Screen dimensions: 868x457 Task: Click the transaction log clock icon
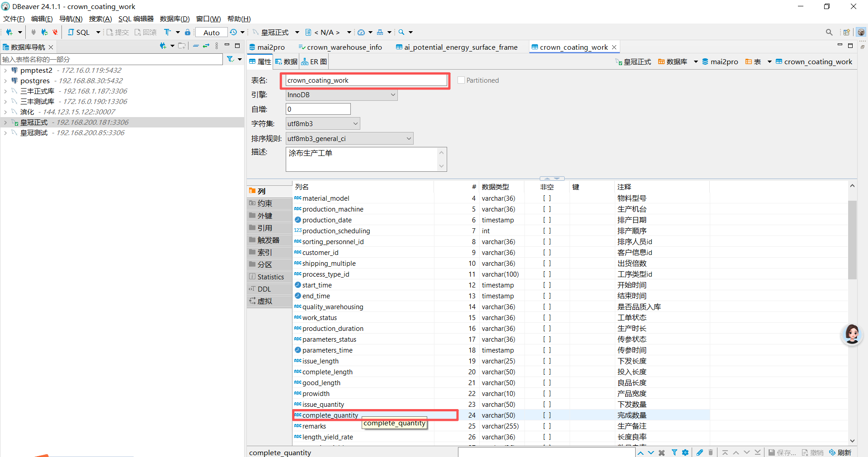pos(233,32)
